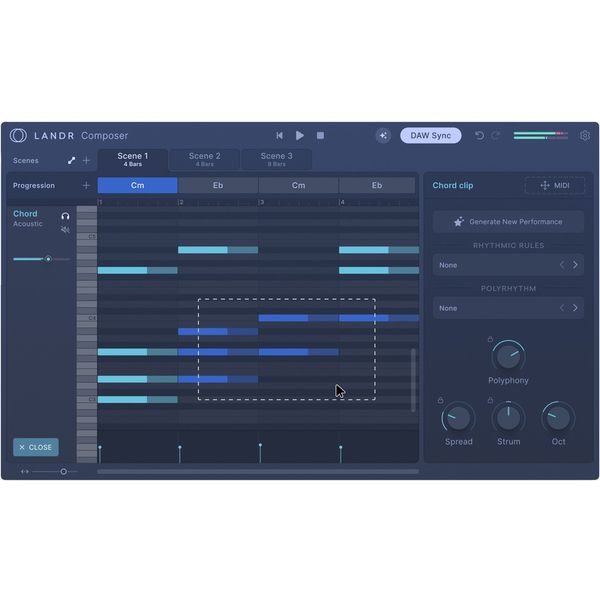Click the output level meter
The height and width of the screenshot is (600, 600).
[541, 135]
